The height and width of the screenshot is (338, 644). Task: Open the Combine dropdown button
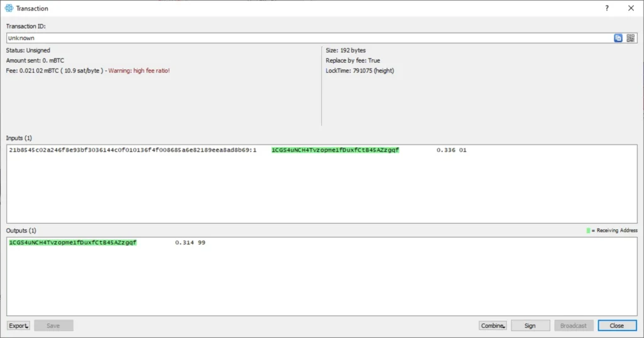492,325
